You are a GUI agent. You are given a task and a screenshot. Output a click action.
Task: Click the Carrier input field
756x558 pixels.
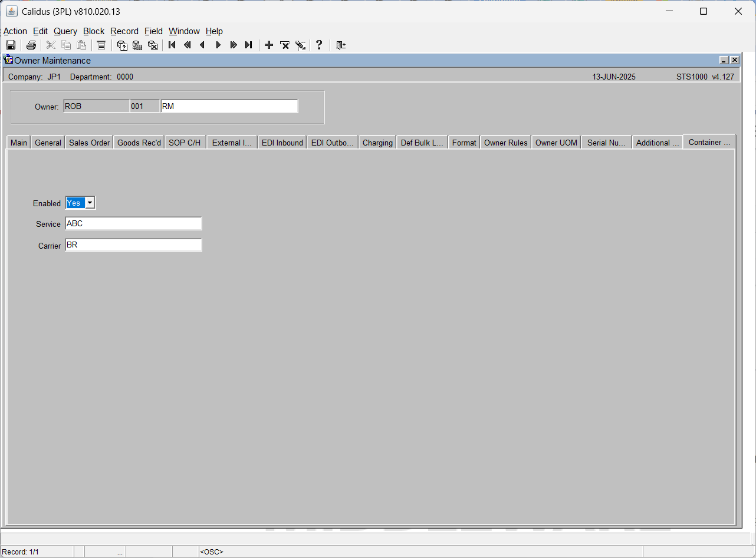pos(133,245)
